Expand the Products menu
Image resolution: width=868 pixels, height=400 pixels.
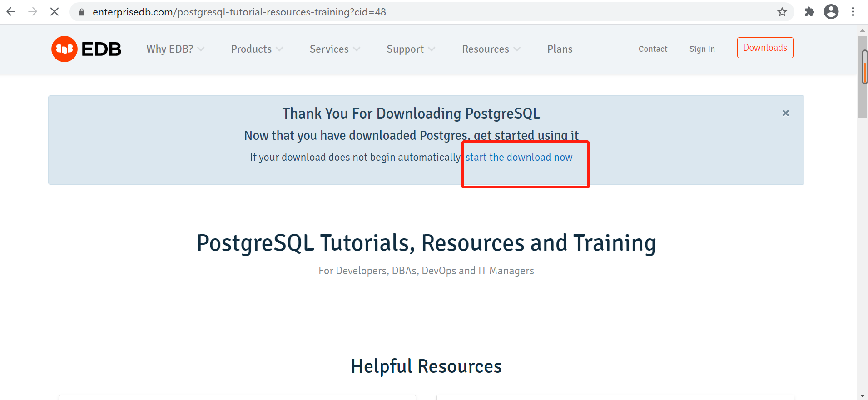[x=257, y=49]
